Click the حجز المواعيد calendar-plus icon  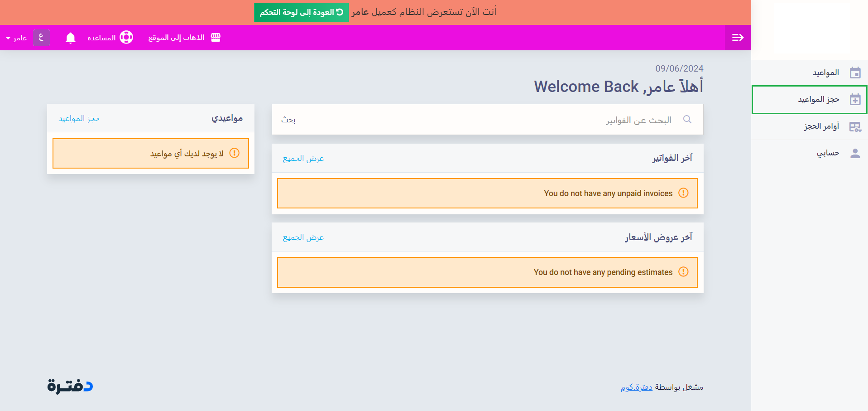coord(855,100)
